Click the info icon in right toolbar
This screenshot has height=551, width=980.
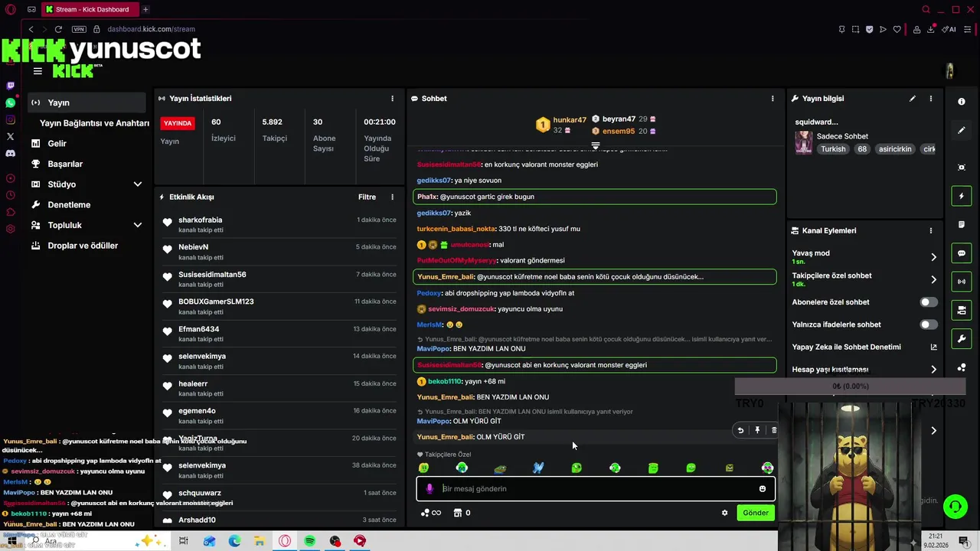[962, 102]
